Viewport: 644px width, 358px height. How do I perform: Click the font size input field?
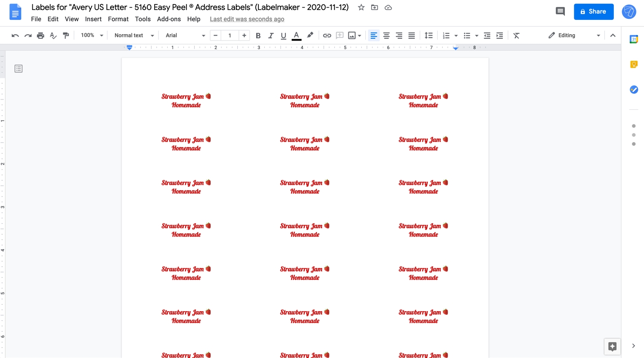point(230,36)
